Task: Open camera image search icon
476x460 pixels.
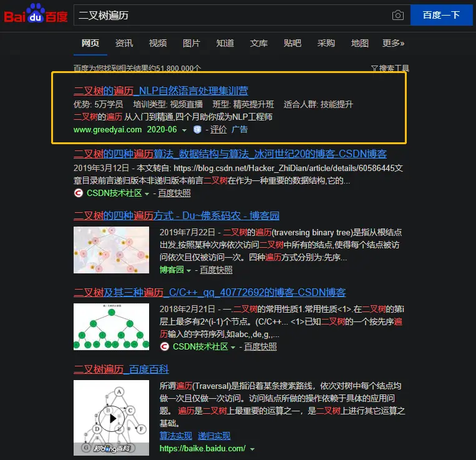Action: click(x=397, y=15)
